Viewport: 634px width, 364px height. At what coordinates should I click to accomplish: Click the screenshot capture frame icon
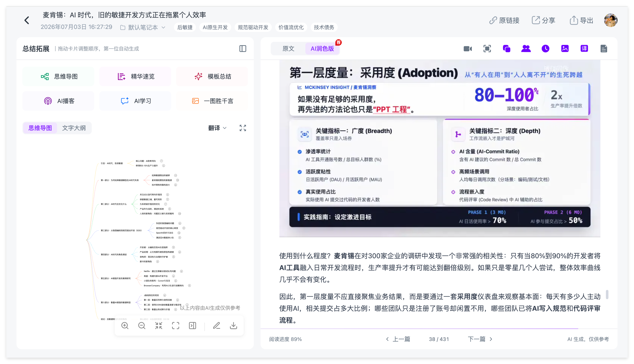[x=487, y=49]
